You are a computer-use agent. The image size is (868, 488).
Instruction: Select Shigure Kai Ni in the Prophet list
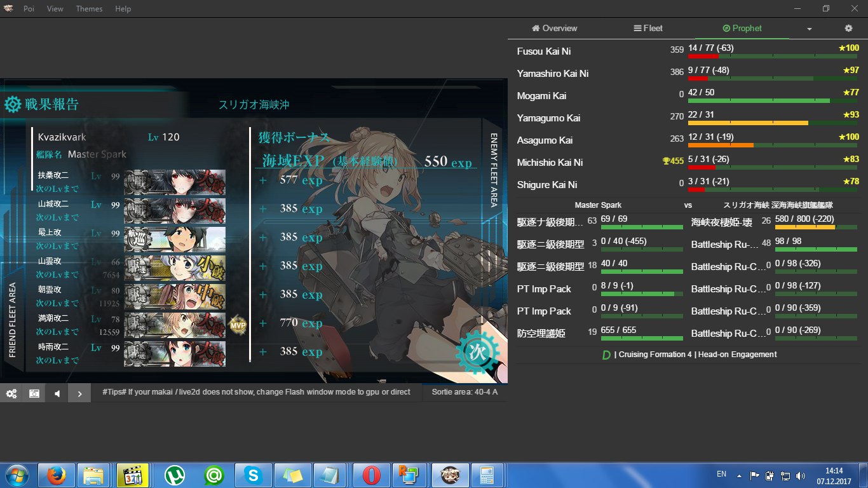pyautogui.click(x=547, y=184)
